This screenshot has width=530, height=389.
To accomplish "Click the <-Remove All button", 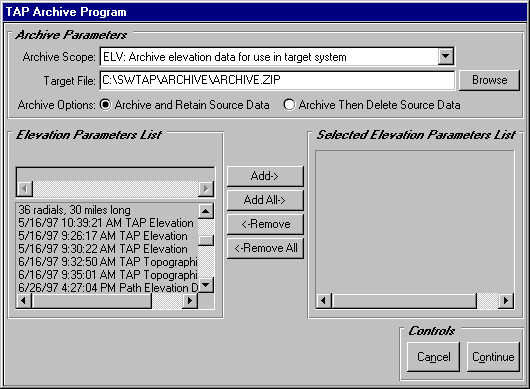I will [265, 248].
